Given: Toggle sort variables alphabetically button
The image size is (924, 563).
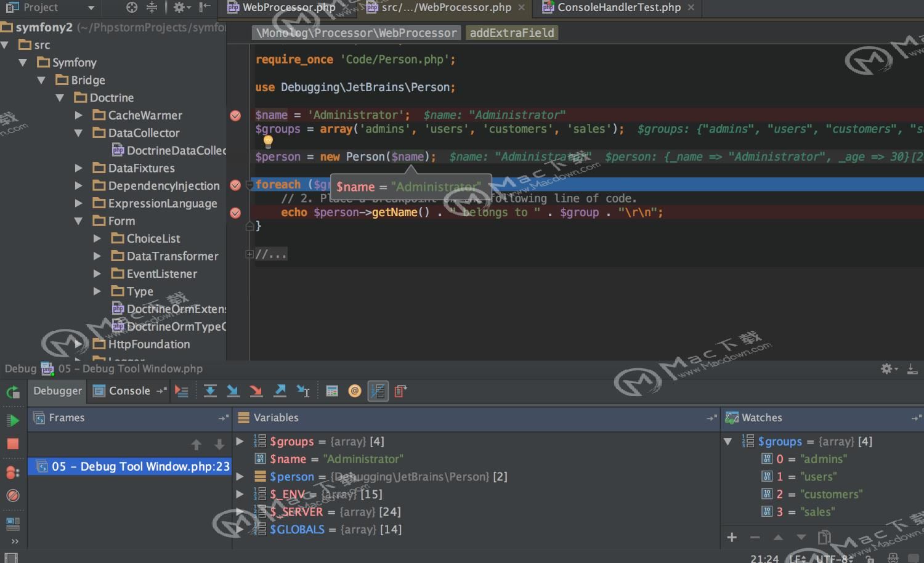Looking at the screenshot, I should (x=378, y=391).
